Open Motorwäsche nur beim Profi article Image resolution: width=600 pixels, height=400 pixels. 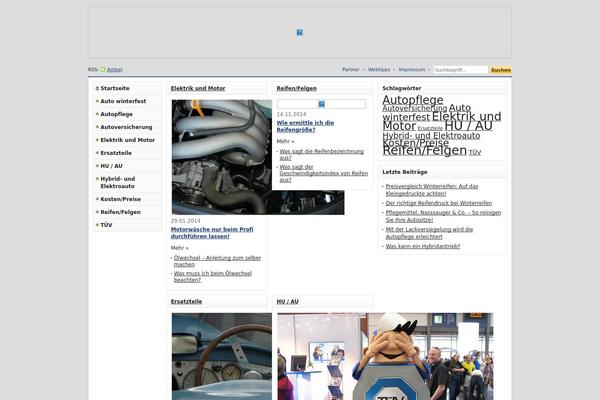212,233
